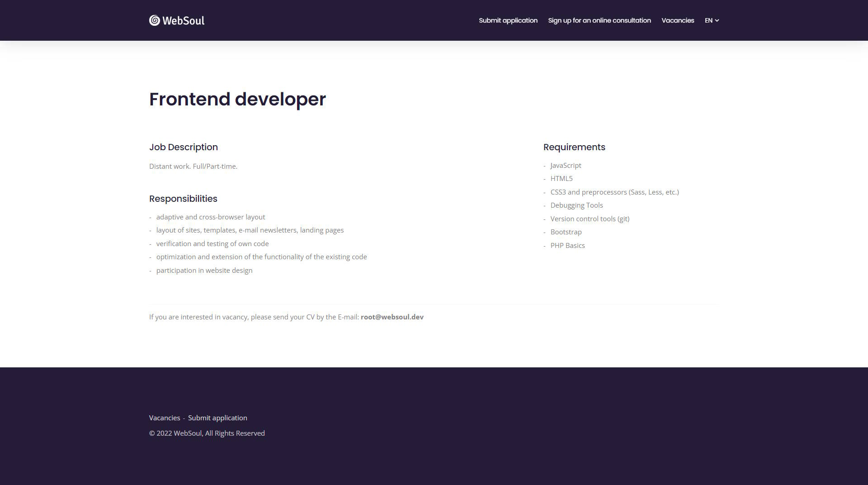Open the Submit application page
This screenshot has height=485, width=868.
pos(508,20)
